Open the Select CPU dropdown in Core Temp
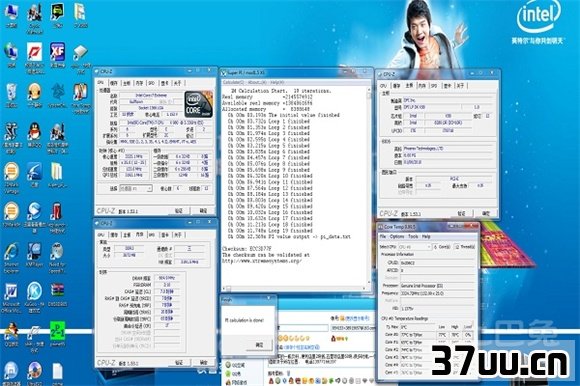This screenshot has height=386, width=580. click(415, 247)
